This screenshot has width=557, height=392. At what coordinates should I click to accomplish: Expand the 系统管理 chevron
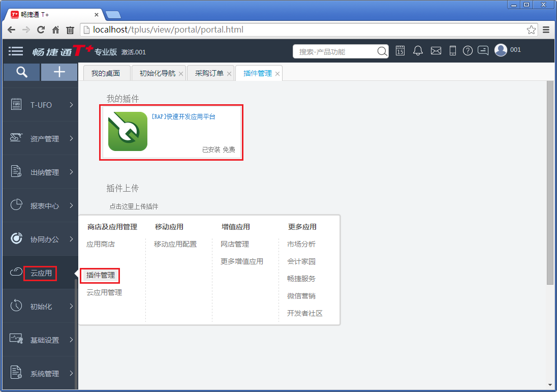71,373
